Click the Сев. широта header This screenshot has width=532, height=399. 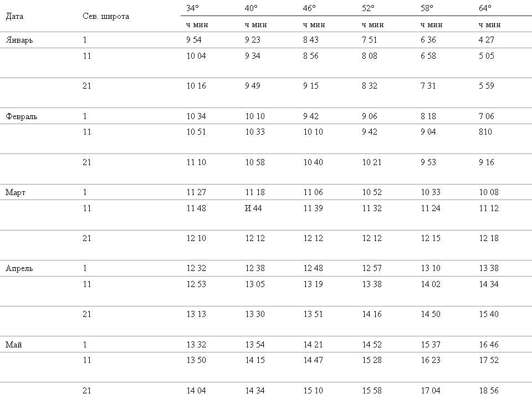[106, 16]
